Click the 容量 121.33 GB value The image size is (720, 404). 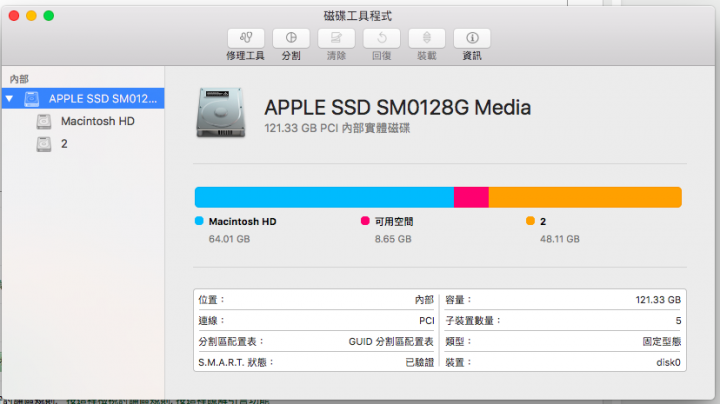[658, 300]
